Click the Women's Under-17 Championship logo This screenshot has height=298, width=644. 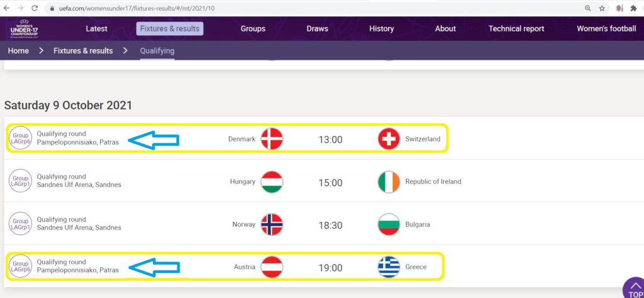click(x=25, y=28)
